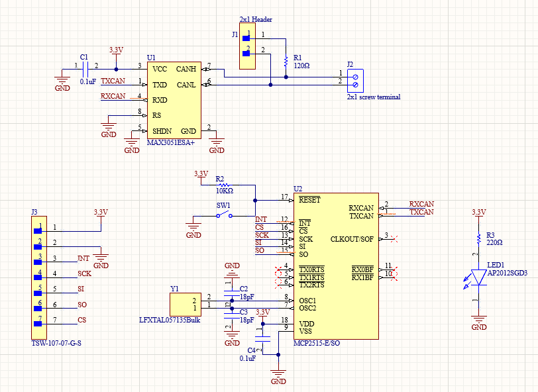Viewport: 538px width, 392px height.
Task: Click the MCP2515-E/SO part label
Action: 317,343
